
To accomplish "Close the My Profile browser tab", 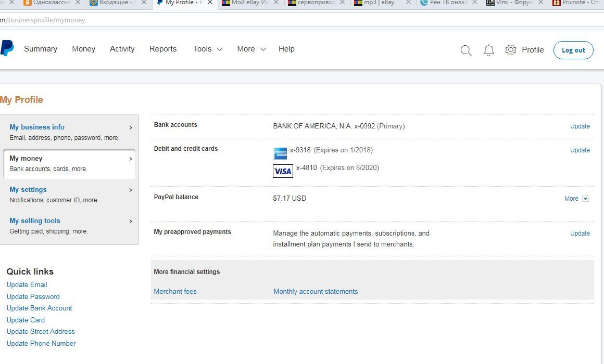I will [x=210, y=3].
